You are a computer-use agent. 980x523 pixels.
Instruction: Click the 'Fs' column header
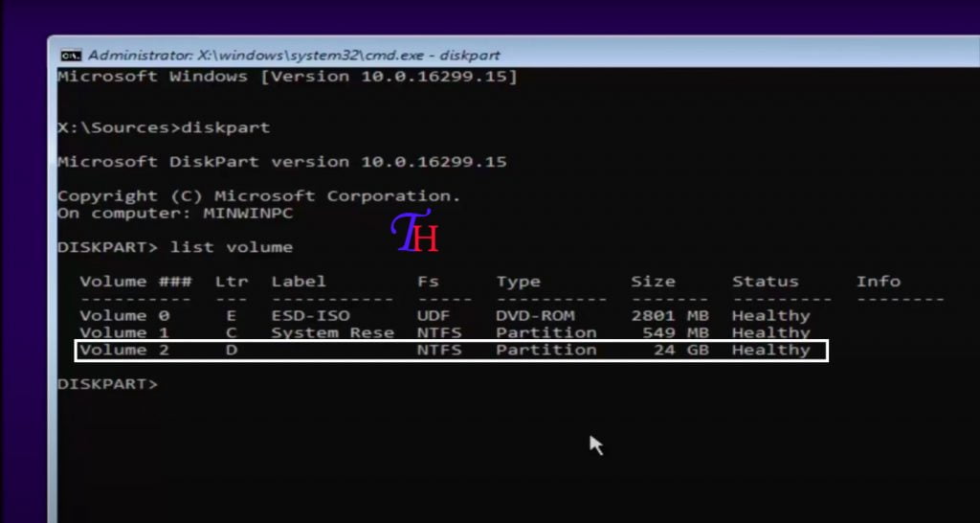pyautogui.click(x=428, y=282)
